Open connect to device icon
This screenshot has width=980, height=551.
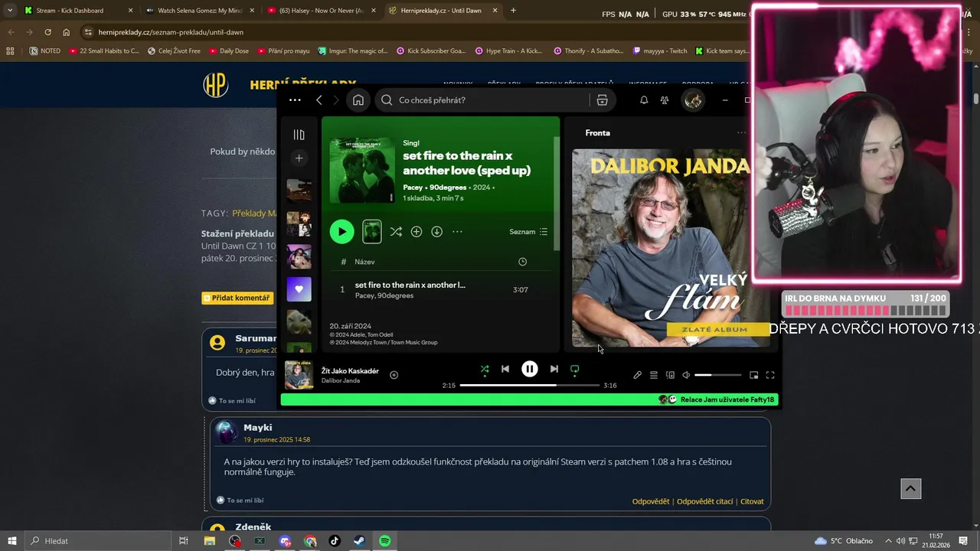click(670, 375)
